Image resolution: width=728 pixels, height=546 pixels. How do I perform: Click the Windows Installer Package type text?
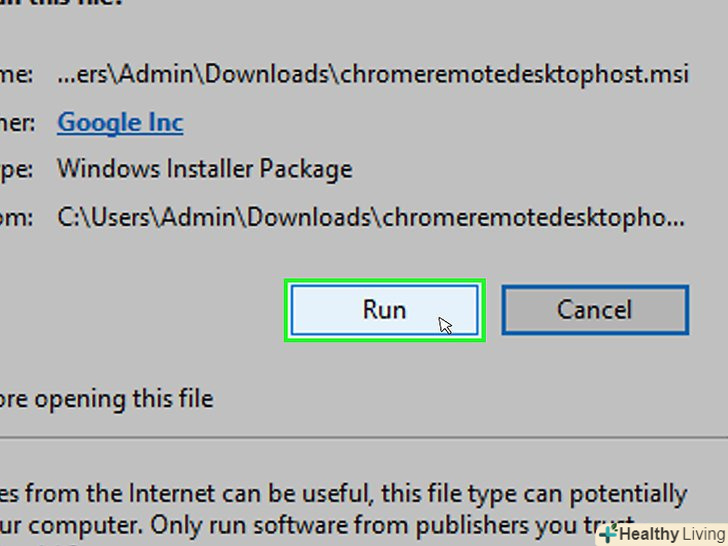tap(204, 168)
